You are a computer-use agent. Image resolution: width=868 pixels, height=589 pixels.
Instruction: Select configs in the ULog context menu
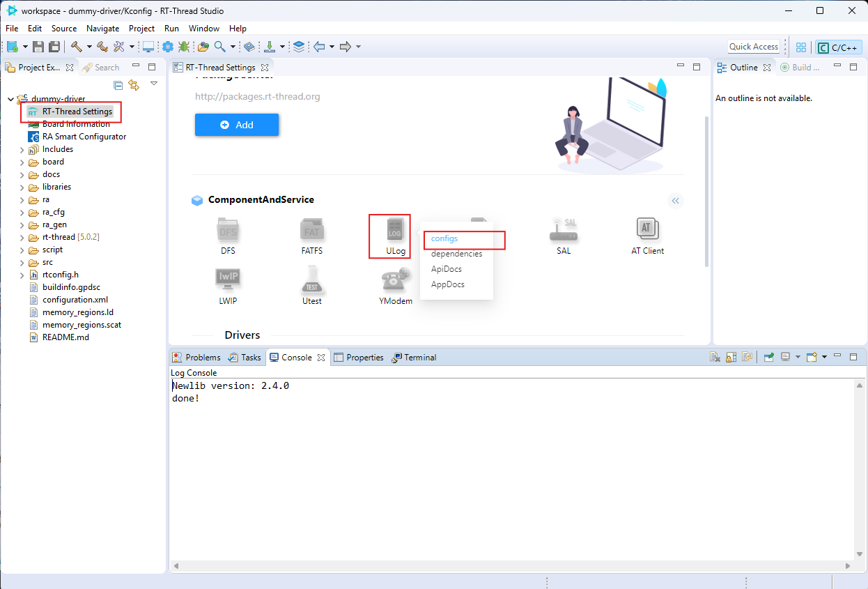tap(444, 238)
